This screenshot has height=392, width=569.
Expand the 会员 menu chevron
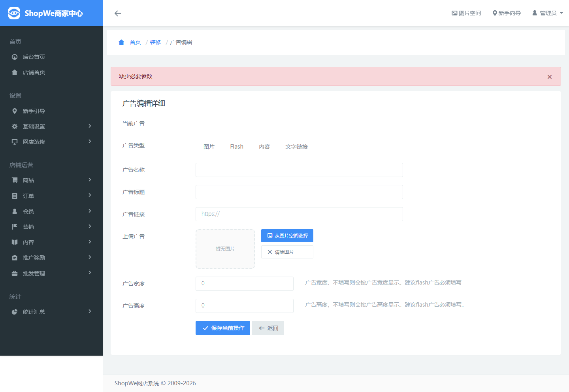pos(90,211)
